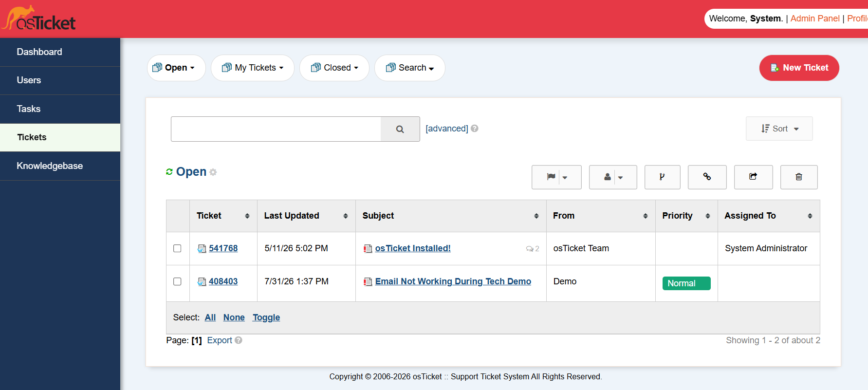Sort by Ticket column arrows
The height and width of the screenshot is (390, 868).
tap(247, 216)
